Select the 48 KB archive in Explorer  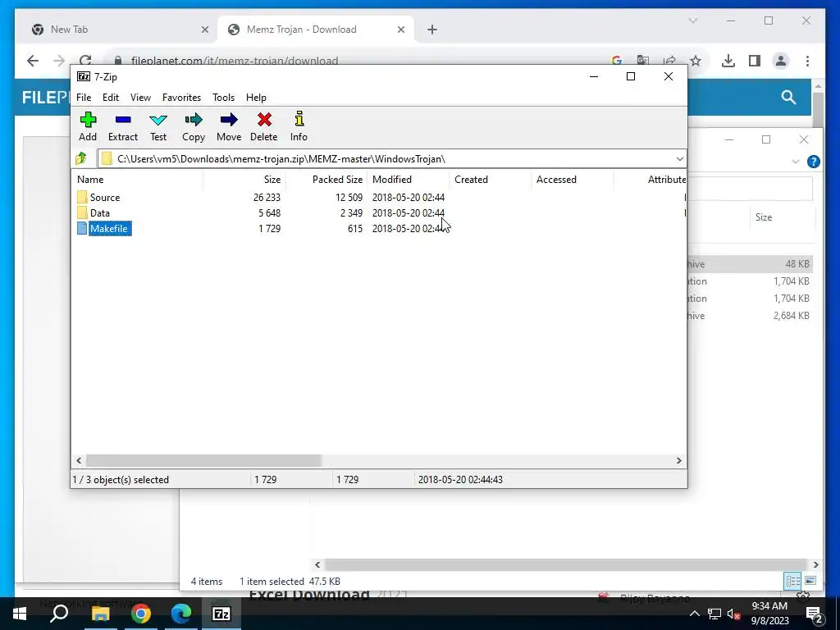coord(750,263)
